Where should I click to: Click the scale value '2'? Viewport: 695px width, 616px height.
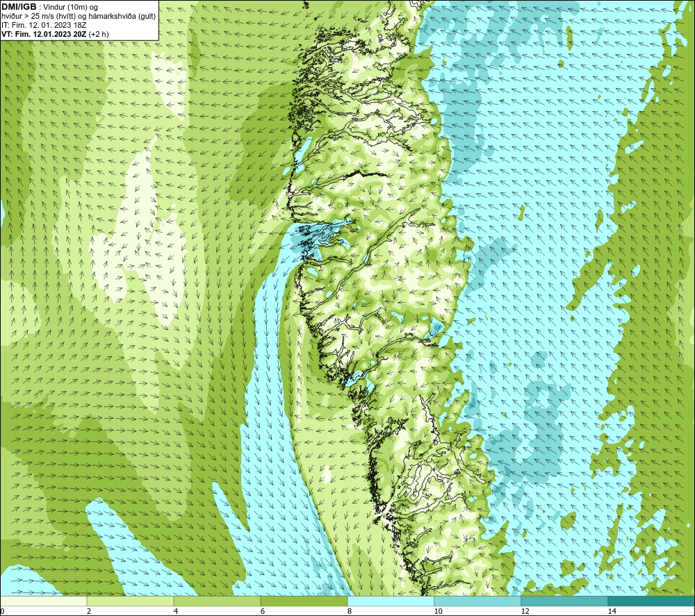[x=89, y=611]
